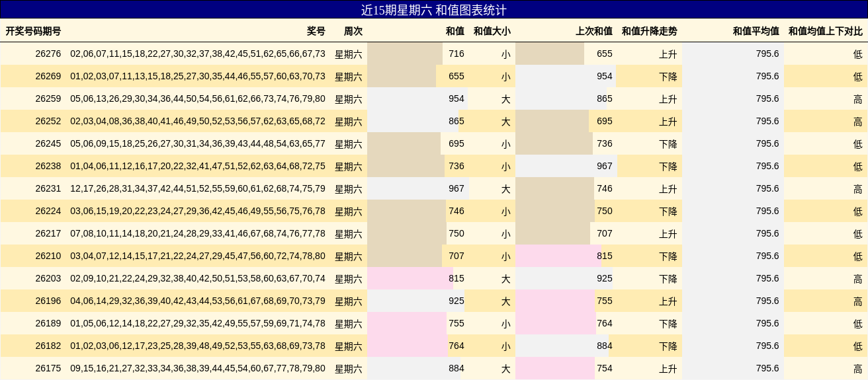The height and width of the screenshot is (380, 868).
Task: Click the 和值 bar showing 954 in row 26259
Action: pos(417,99)
